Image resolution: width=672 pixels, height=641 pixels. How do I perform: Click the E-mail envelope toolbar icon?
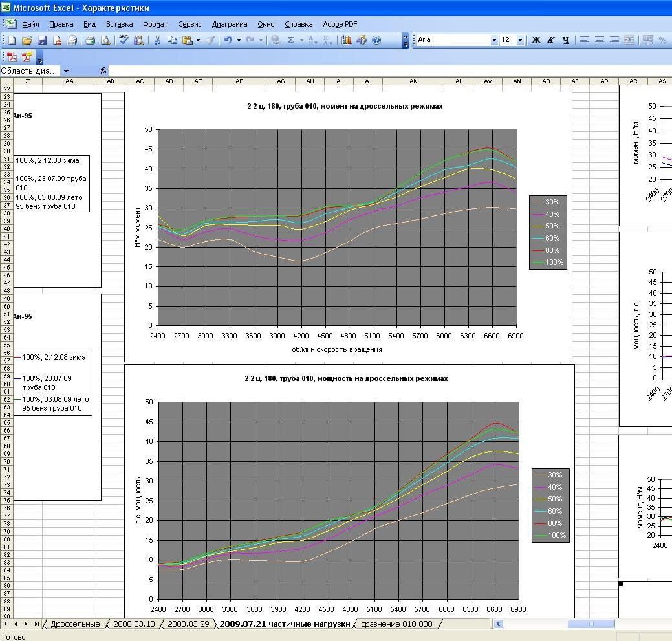(x=72, y=40)
